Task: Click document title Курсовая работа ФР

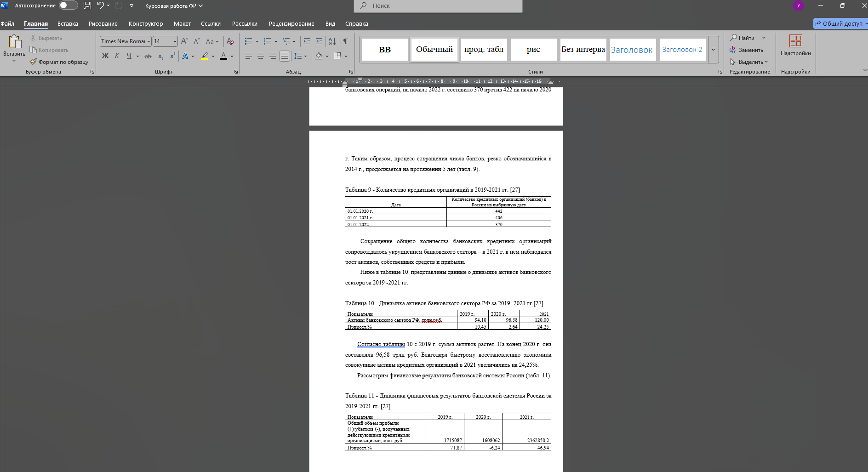Action: tap(171, 6)
